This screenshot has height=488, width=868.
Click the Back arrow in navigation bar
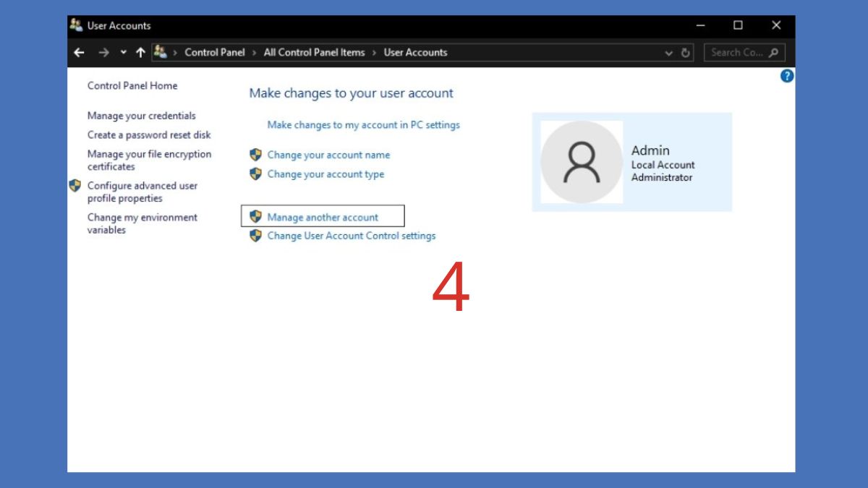tap(79, 53)
